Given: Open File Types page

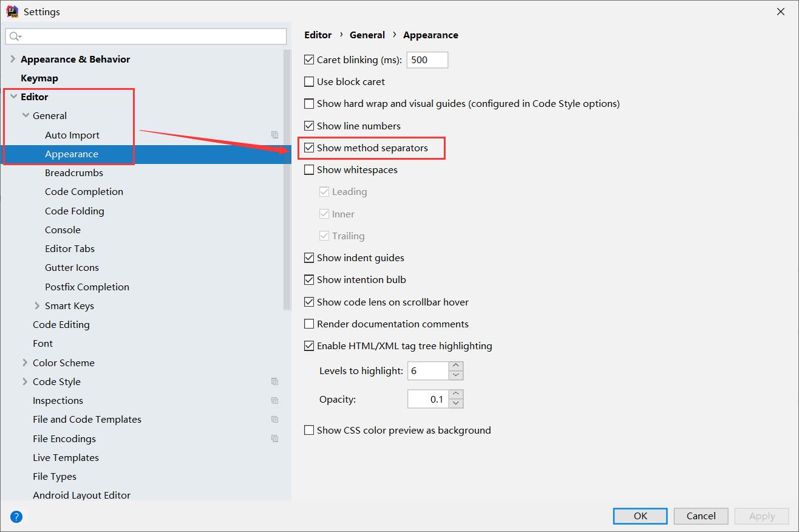Looking at the screenshot, I should [x=55, y=476].
